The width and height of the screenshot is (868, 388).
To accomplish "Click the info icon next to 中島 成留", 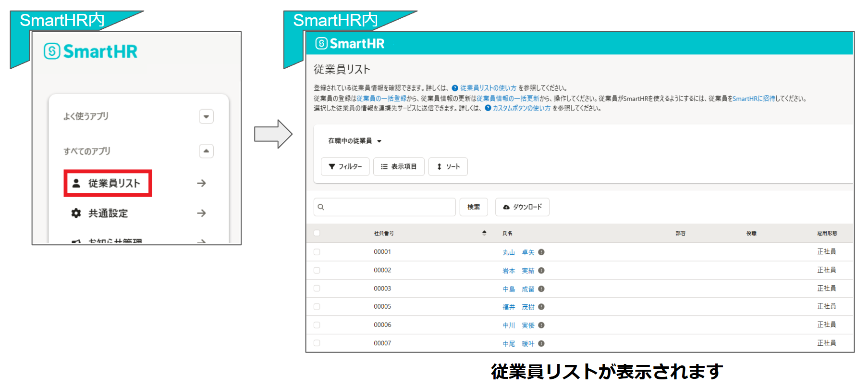I will 541,288.
